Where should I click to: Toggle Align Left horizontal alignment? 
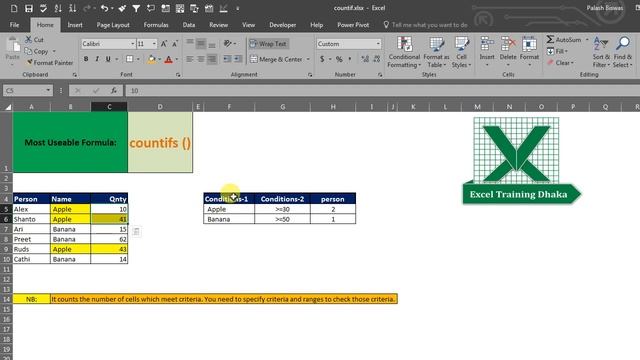(190, 59)
